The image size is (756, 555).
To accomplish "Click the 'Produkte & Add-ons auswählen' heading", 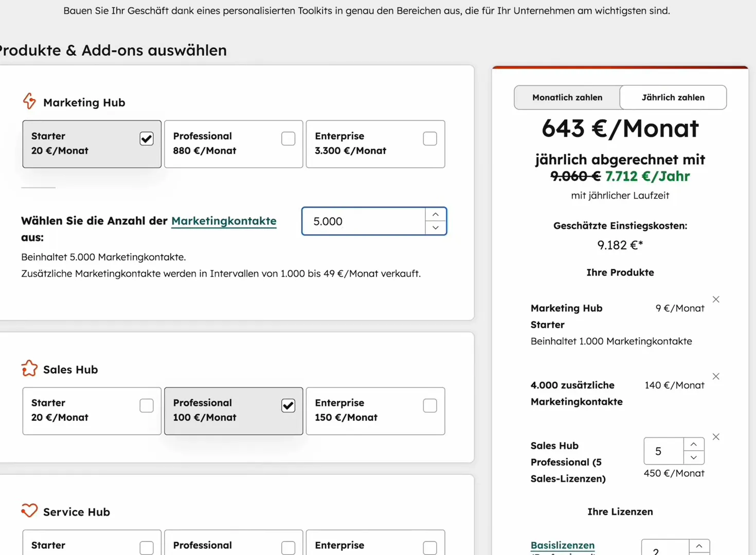I will click(113, 50).
